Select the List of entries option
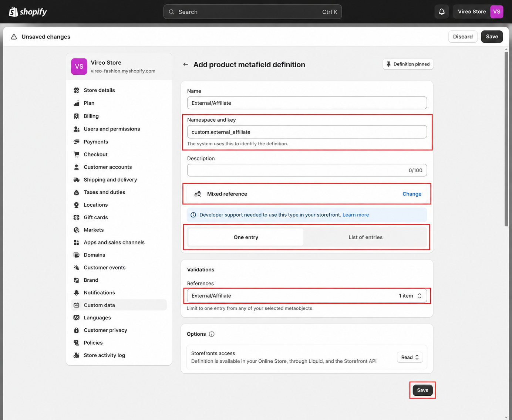Screen dimensions: 512x420 pos(366,237)
